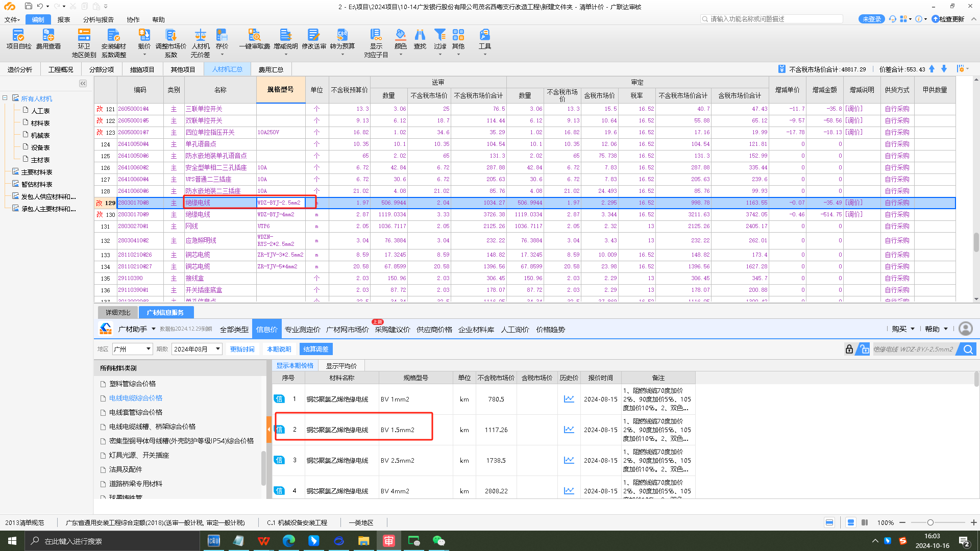
Task: Collapse the ribbon with the chevron
Action: point(973,19)
